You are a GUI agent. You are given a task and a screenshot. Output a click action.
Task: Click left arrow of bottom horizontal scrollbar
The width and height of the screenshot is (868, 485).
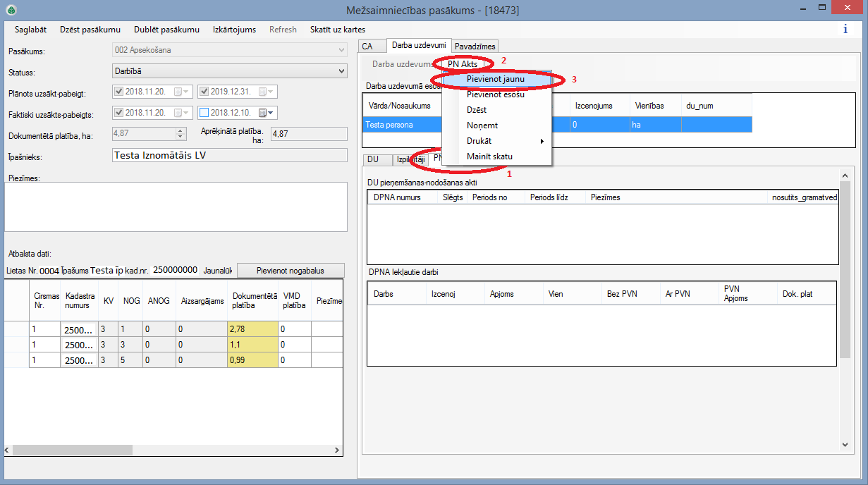coord(8,450)
